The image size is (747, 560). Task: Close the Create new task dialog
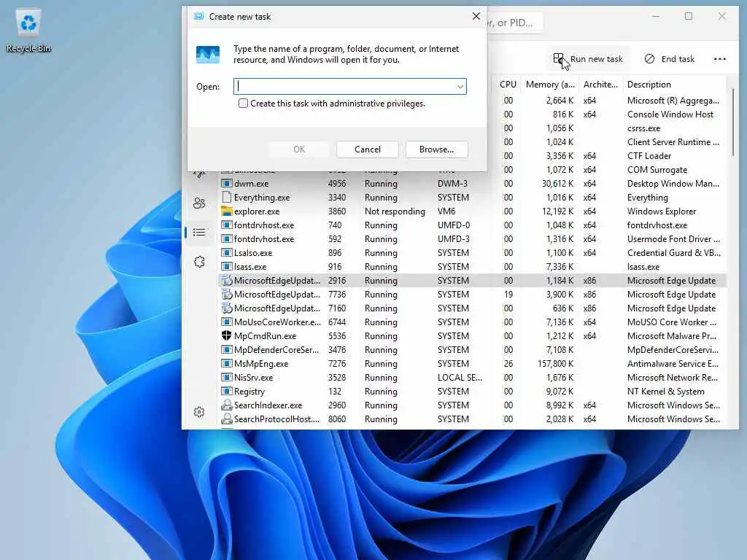pyautogui.click(x=476, y=16)
